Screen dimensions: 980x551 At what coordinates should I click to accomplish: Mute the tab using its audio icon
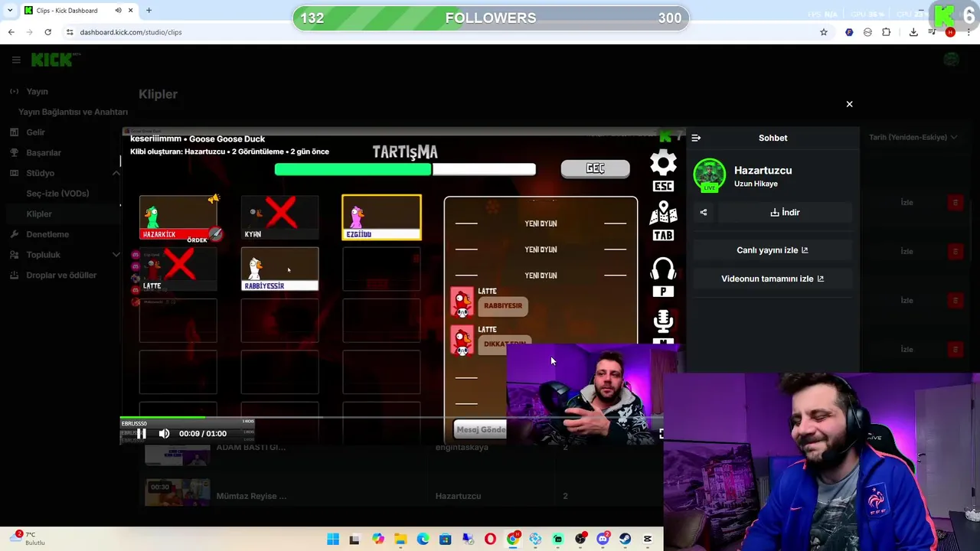[x=118, y=11]
